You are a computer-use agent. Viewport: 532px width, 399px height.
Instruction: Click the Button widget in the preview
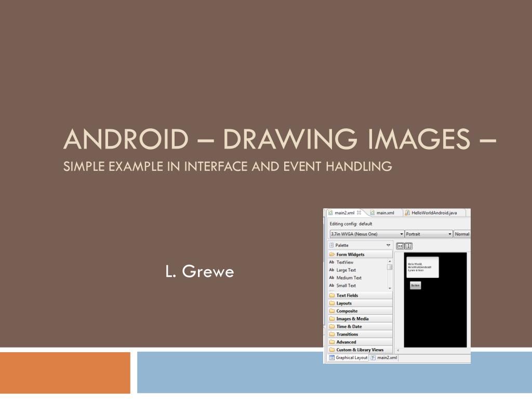tap(416, 285)
